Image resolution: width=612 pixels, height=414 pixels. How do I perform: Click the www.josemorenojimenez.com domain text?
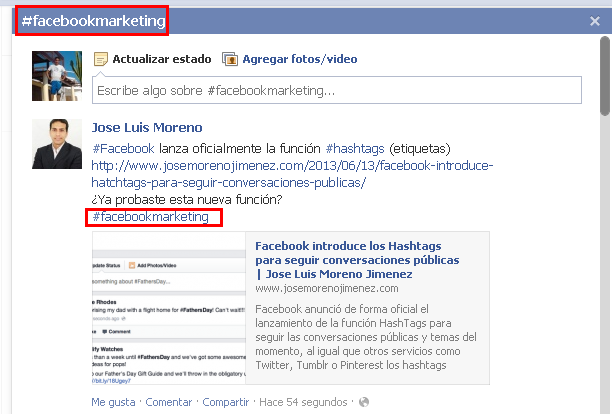(327, 288)
